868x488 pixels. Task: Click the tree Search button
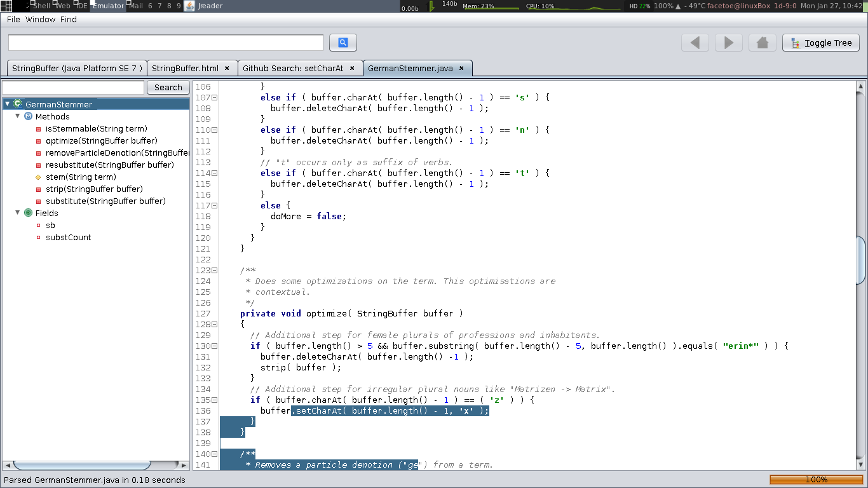coord(168,87)
